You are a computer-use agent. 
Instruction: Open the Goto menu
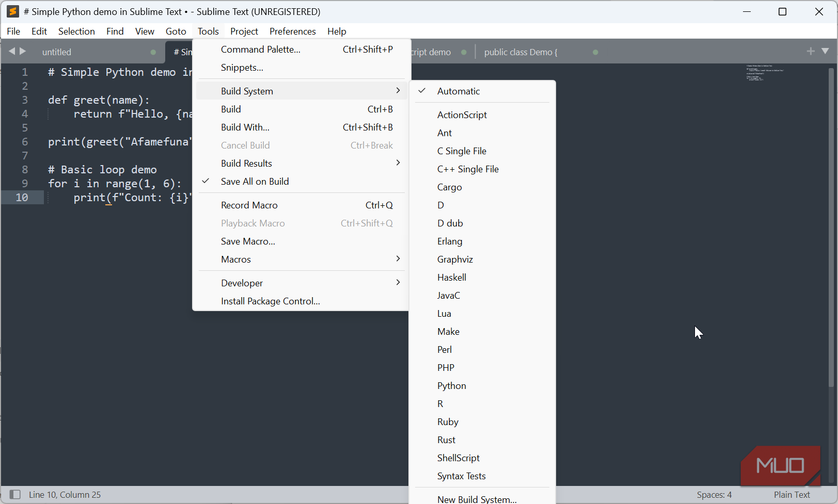[176, 31]
